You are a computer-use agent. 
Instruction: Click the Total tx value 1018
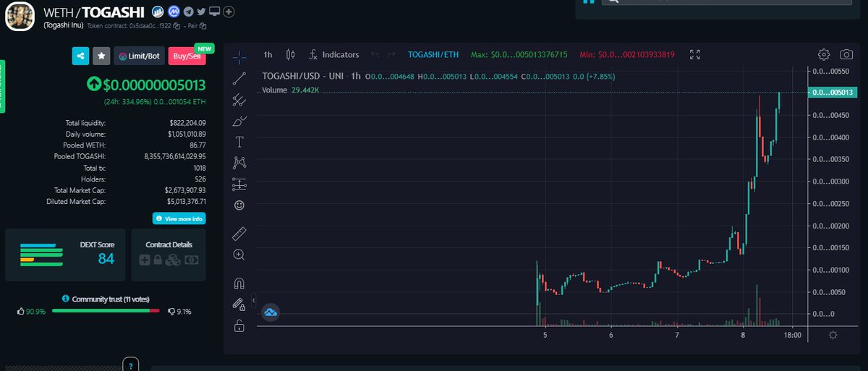click(x=199, y=168)
